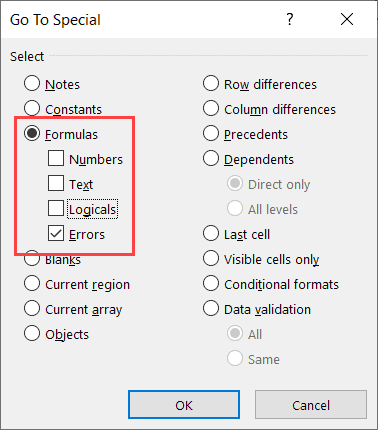Select the Blanks option
The image size is (378, 430).
[x=32, y=259]
